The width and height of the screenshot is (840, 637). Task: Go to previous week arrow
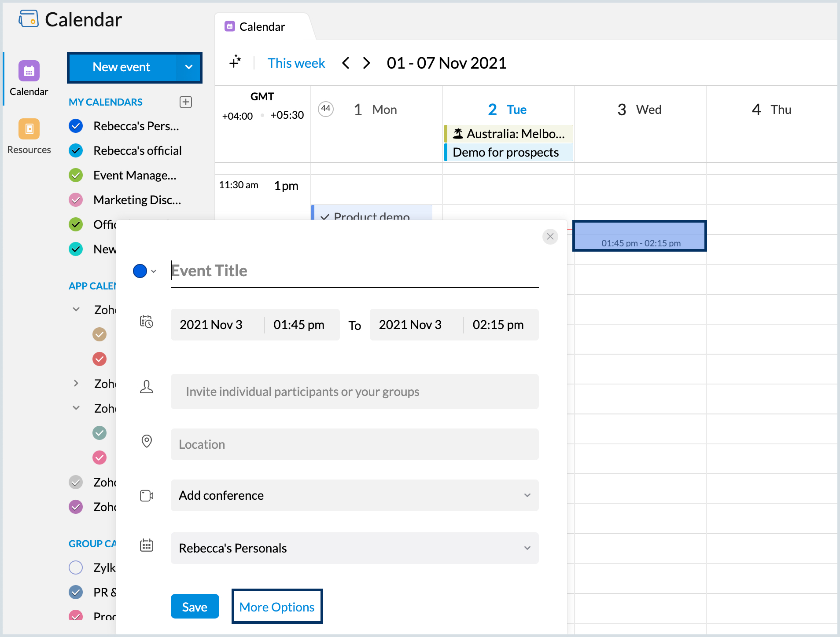(x=346, y=63)
